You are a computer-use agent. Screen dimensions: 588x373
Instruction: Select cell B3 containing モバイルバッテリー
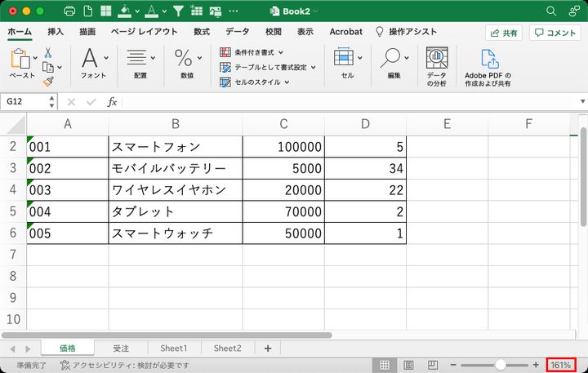175,169
